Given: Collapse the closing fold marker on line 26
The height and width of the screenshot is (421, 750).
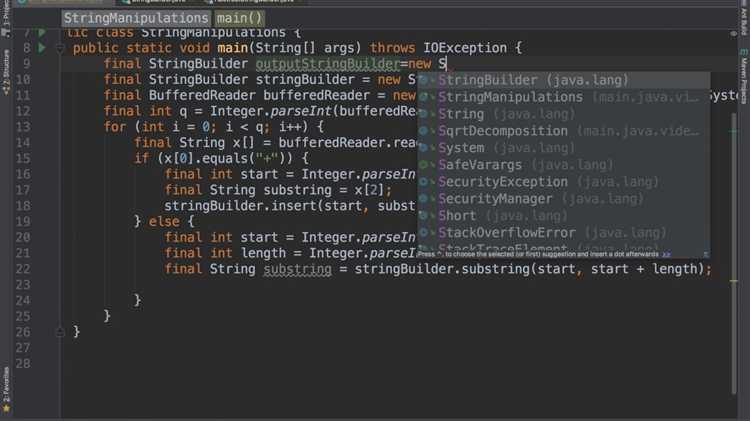Looking at the screenshot, I should coord(60,332).
